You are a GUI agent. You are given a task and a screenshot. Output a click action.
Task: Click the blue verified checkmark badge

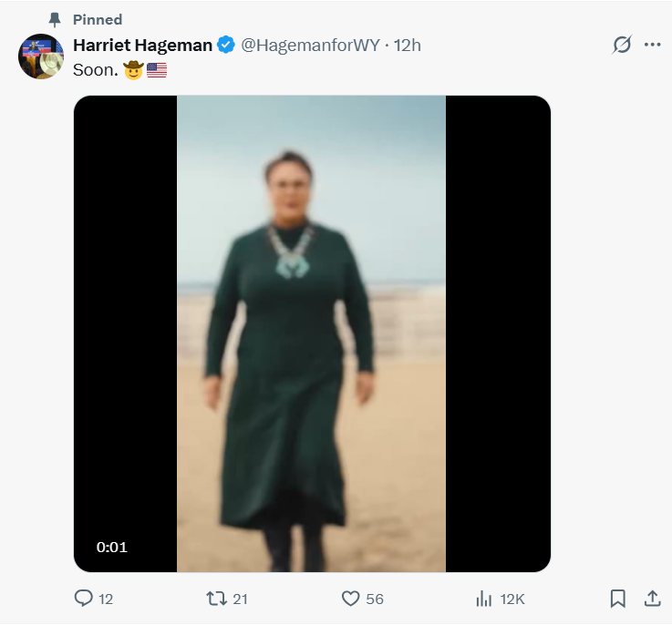click(x=226, y=46)
